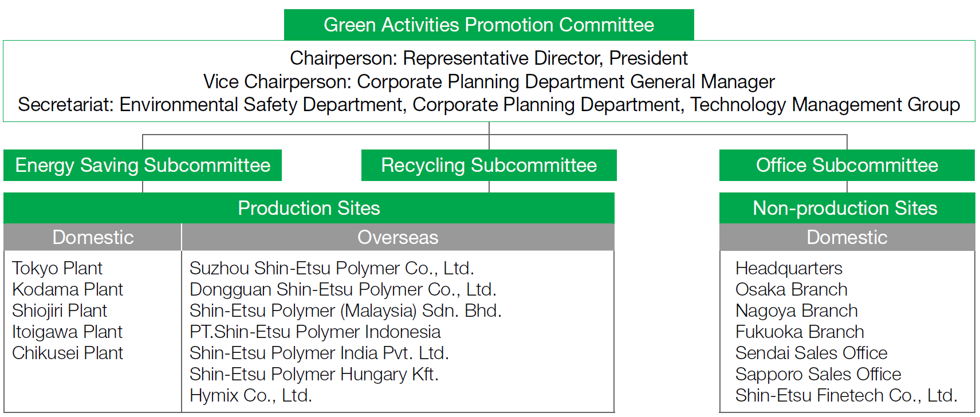Click the Non-production Sites header bar
This screenshot has width=980, height=417.
[847, 208]
